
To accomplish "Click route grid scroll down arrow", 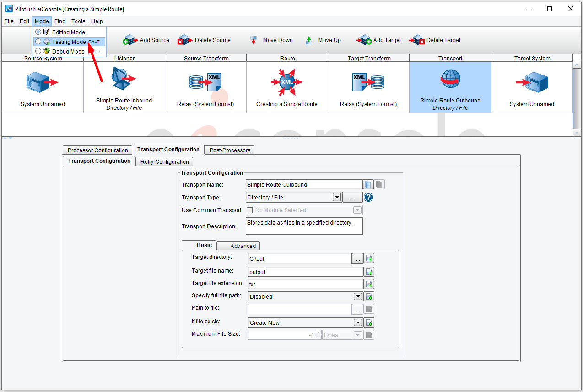I will (577, 132).
